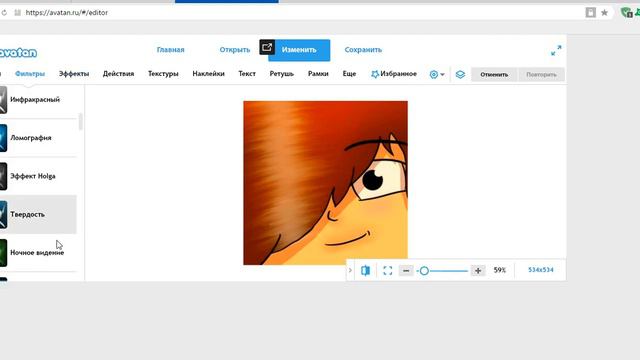This screenshot has height=360, width=640.
Task: Click the Инфракрасный filter thumbnail
Action: (x=3, y=100)
